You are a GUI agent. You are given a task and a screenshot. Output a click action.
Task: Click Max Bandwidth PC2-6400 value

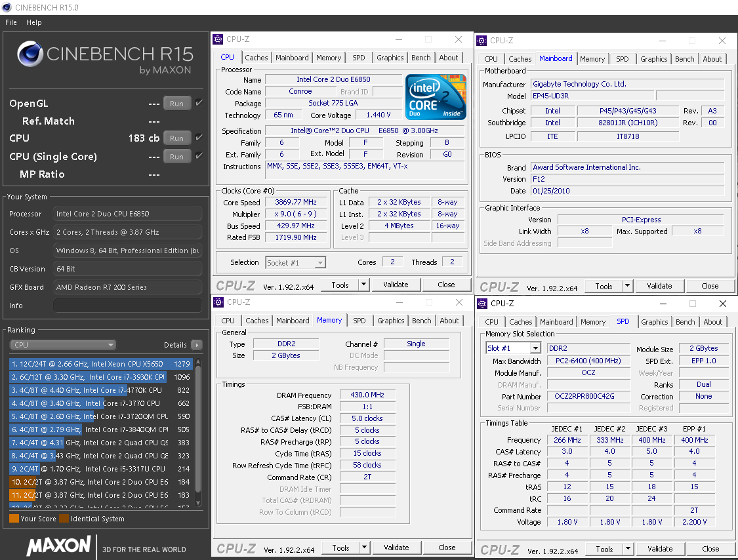point(588,361)
